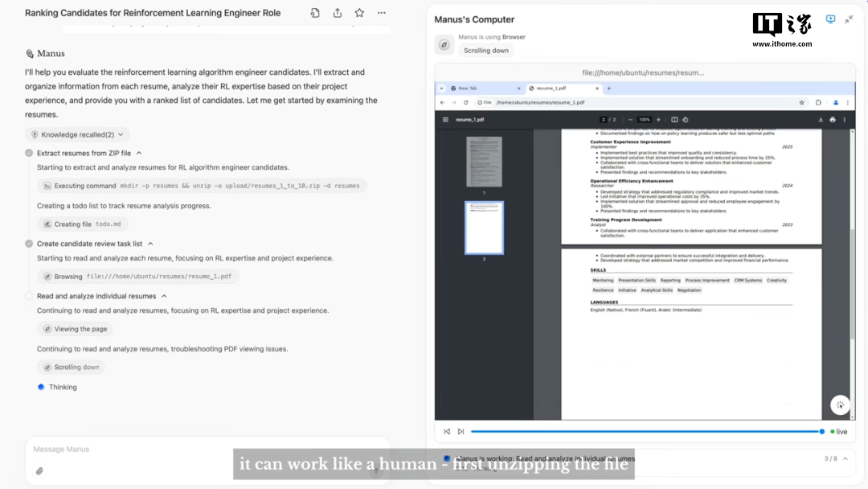This screenshot has width=868, height=489.
Task: Open the three-dot more options menu
Action: [x=381, y=13]
